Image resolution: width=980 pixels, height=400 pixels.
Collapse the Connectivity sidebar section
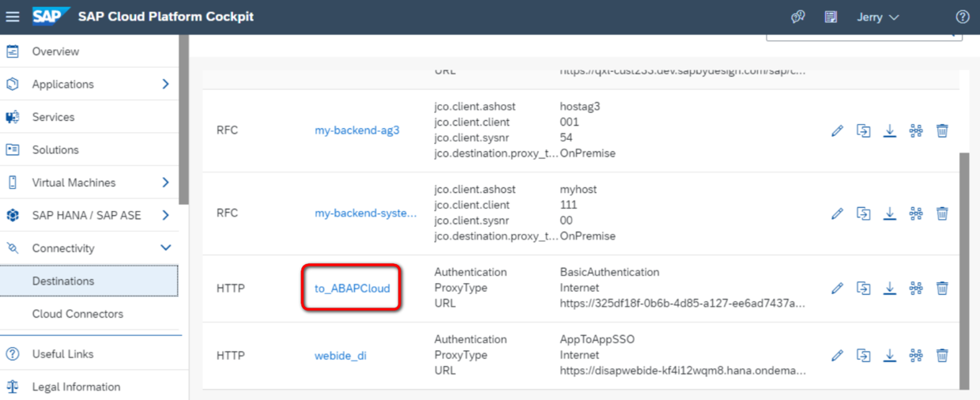click(x=165, y=247)
